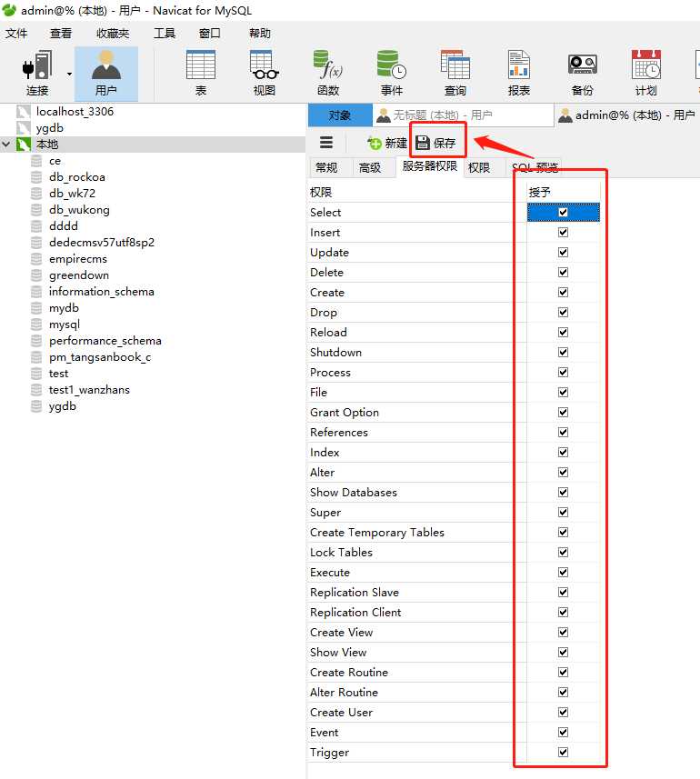
Task: Open the 表 tables icon
Action: tap(201, 73)
